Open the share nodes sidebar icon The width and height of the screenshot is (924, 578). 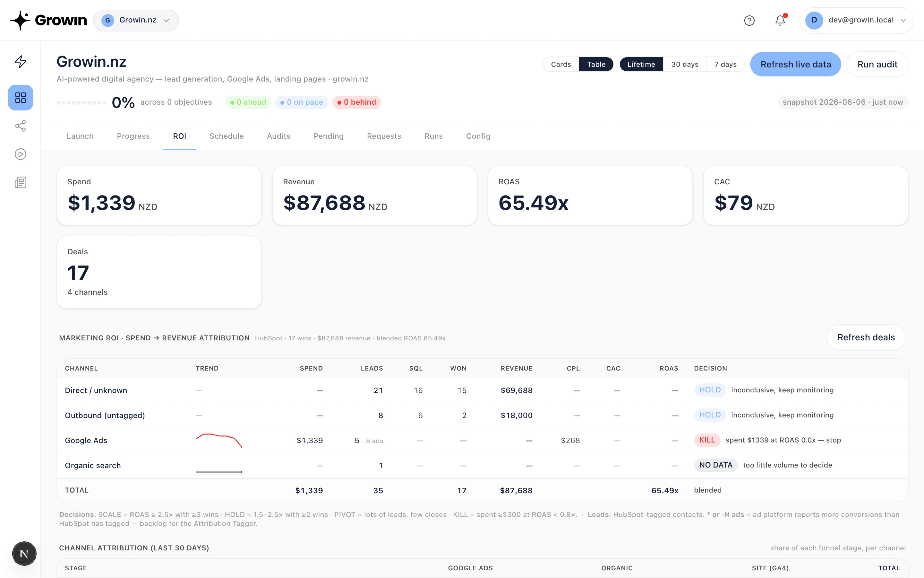(21, 126)
